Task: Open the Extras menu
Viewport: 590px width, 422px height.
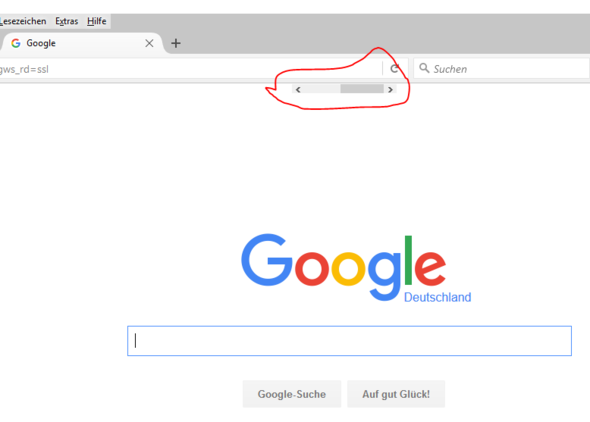Action: point(67,21)
